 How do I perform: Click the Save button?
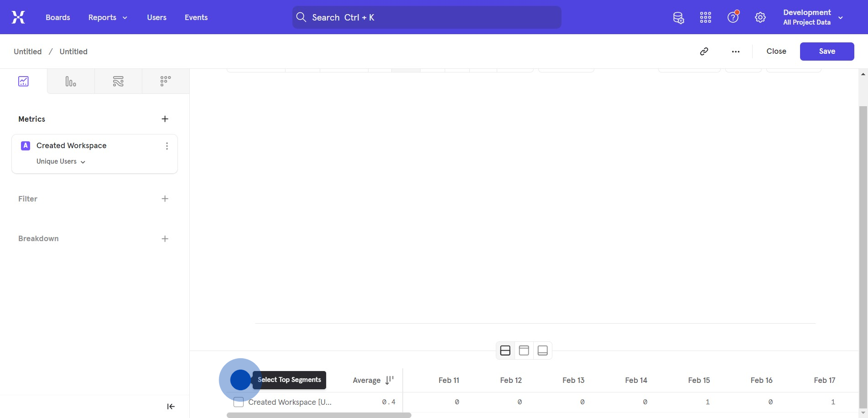[x=826, y=52]
